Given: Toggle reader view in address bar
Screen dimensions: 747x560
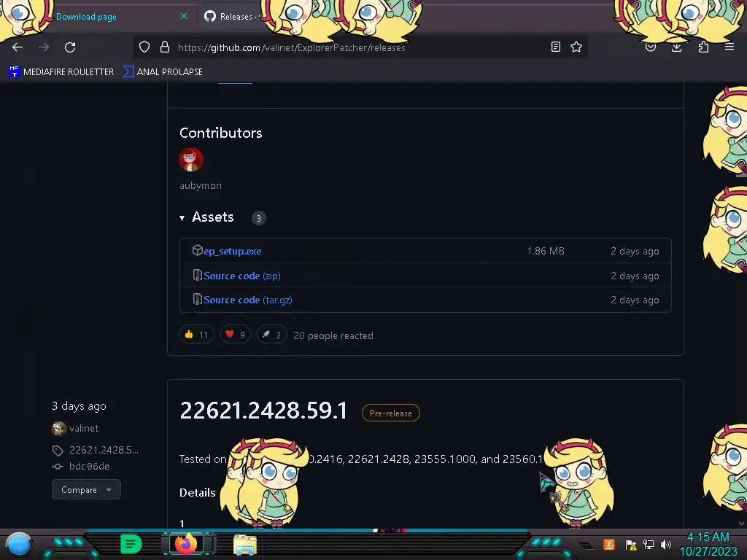Looking at the screenshot, I should (x=555, y=47).
